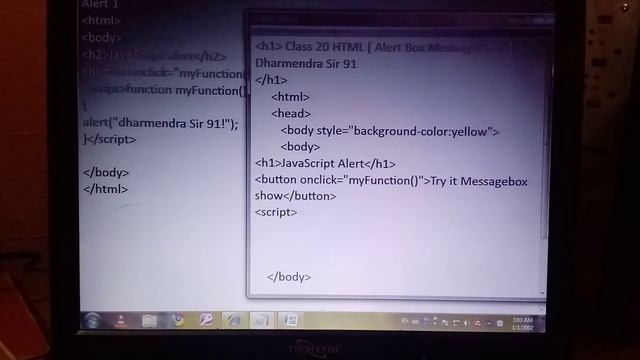Click "Alert 1" in the back window
This screenshot has width=640, height=360.
click(100, 4)
